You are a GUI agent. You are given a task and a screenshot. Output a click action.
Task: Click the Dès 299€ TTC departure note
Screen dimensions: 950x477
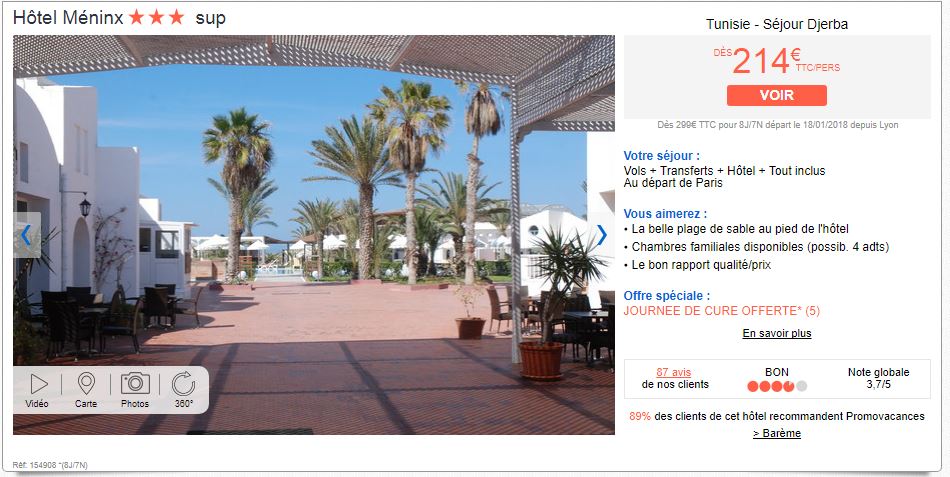pyautogui.click(x=778, y=125)
